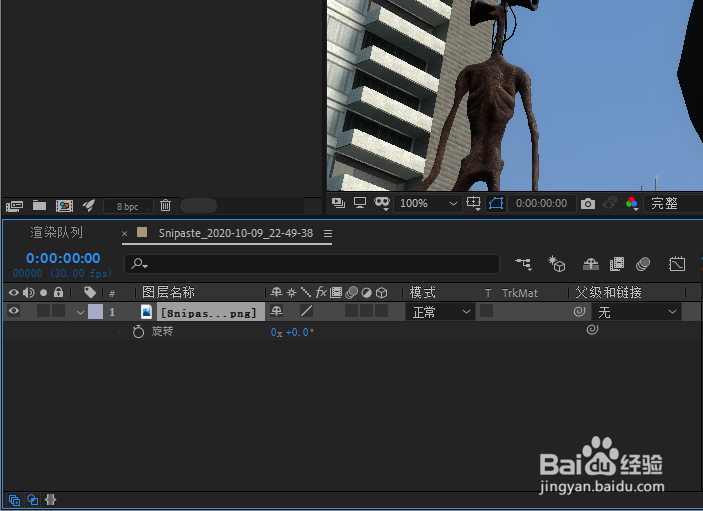Click the lock column header icon
The image size is (703, 511).
pos(58,292)
